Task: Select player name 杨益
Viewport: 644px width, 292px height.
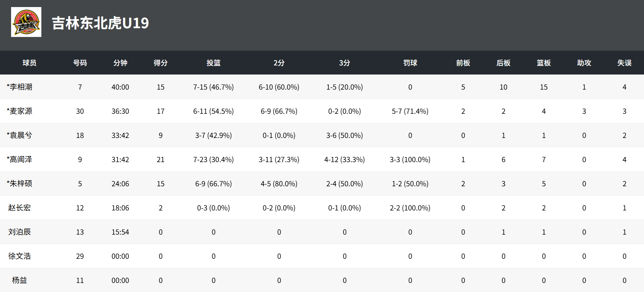Action: pos(19,280)
